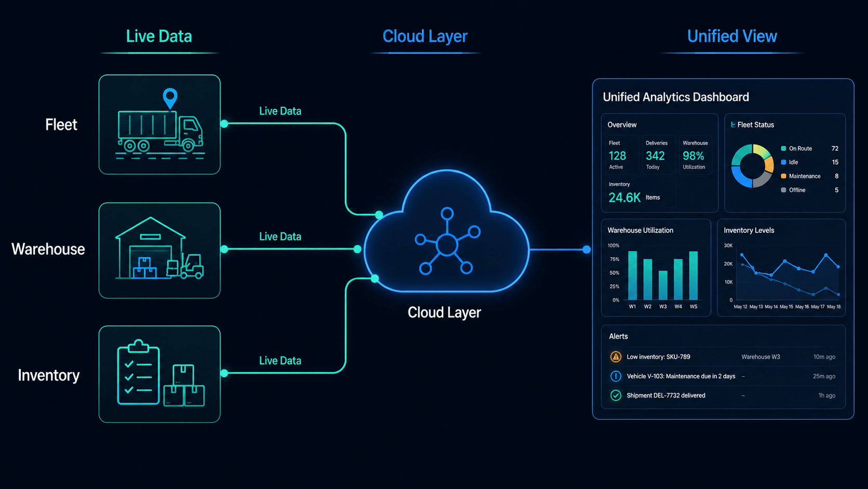Click the Overview panel title
The image size is (868, 489).
(622, 125)
